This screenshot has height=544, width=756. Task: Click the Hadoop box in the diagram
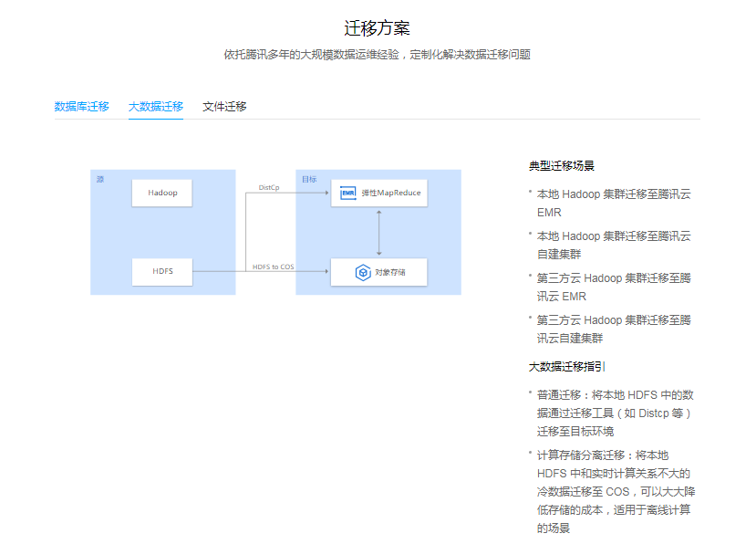(162, 194)
